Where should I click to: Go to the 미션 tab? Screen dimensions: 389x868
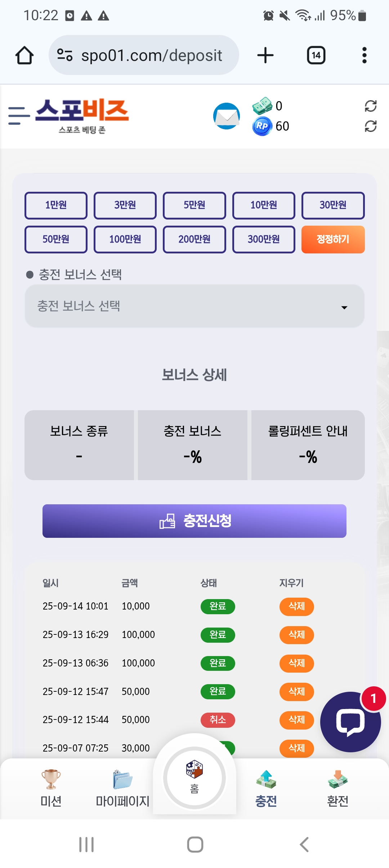coord(51,788)
